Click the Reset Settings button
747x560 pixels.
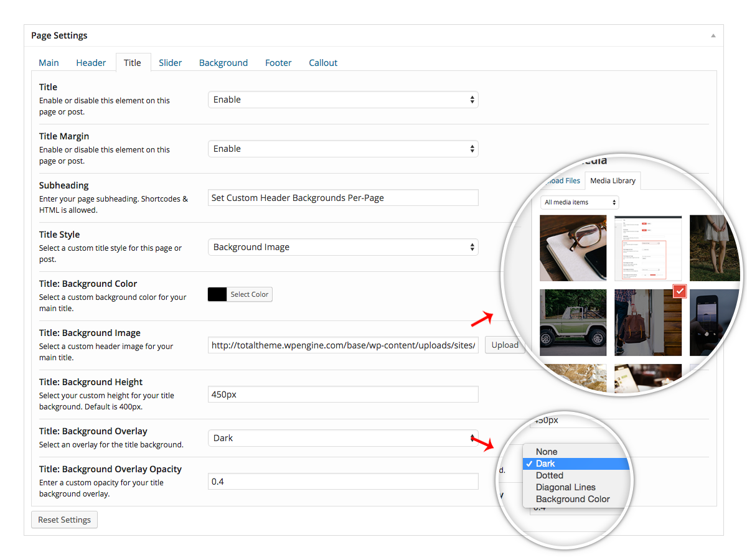point(64,520)
